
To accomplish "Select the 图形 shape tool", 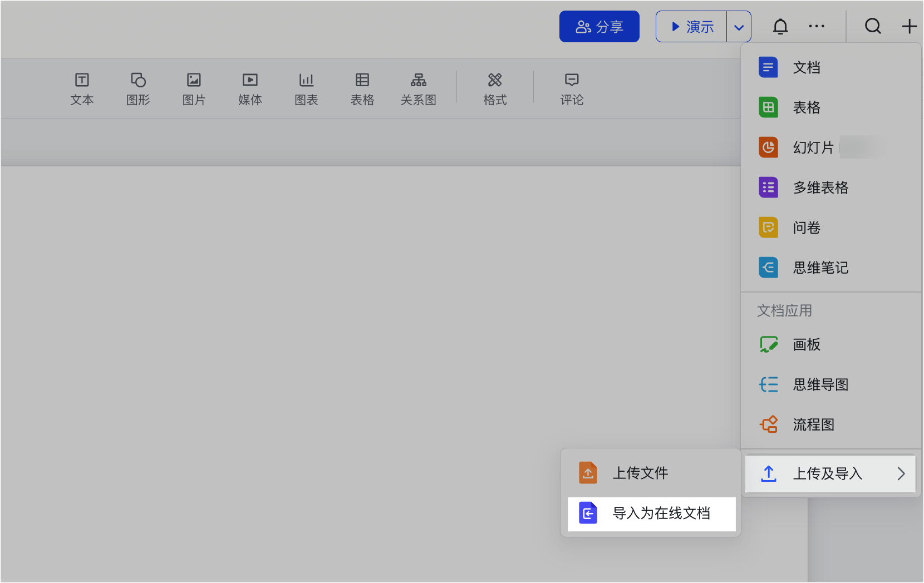I will (x=138, y=88).
